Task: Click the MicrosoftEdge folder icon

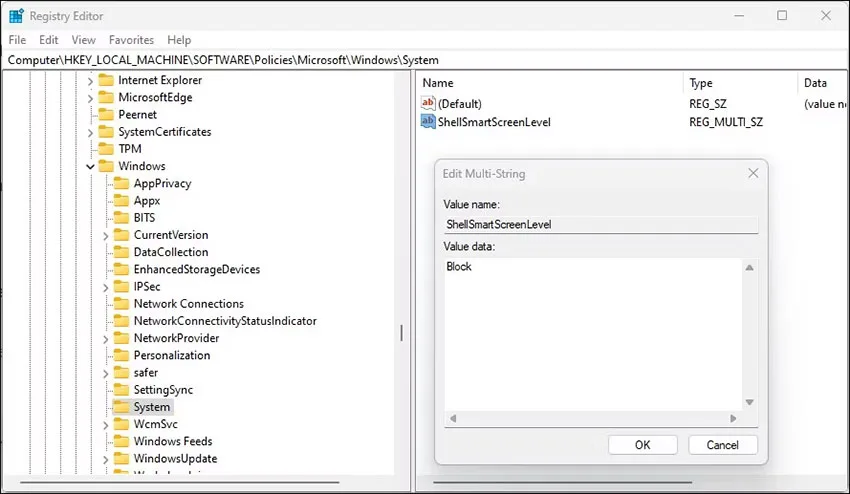Action: (106, 98)
